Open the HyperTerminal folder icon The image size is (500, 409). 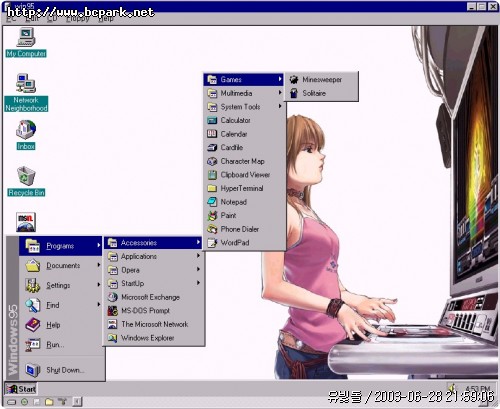pos(212,188)
